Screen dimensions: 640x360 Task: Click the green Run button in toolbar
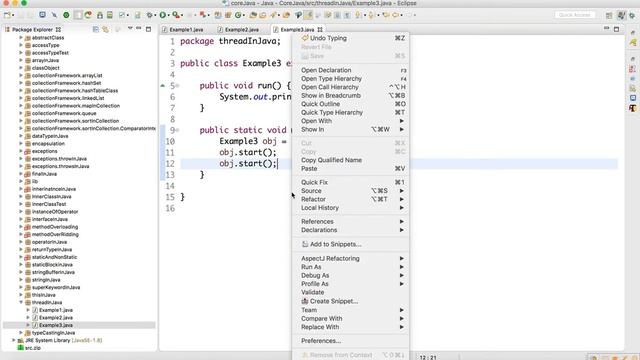(162, 15)
